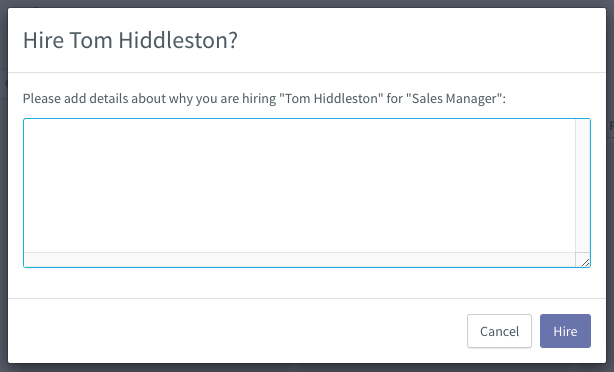Click the quoted "Tom Hiddleston" name in prompt
The height and width of the screenshot is (372, 614).
click(331, 98)
